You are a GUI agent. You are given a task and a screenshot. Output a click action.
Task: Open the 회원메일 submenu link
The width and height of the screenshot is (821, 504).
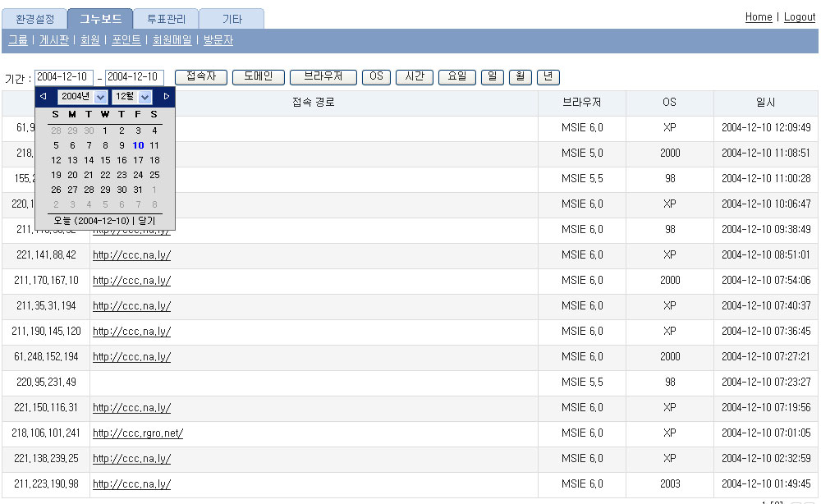point(172,39)
